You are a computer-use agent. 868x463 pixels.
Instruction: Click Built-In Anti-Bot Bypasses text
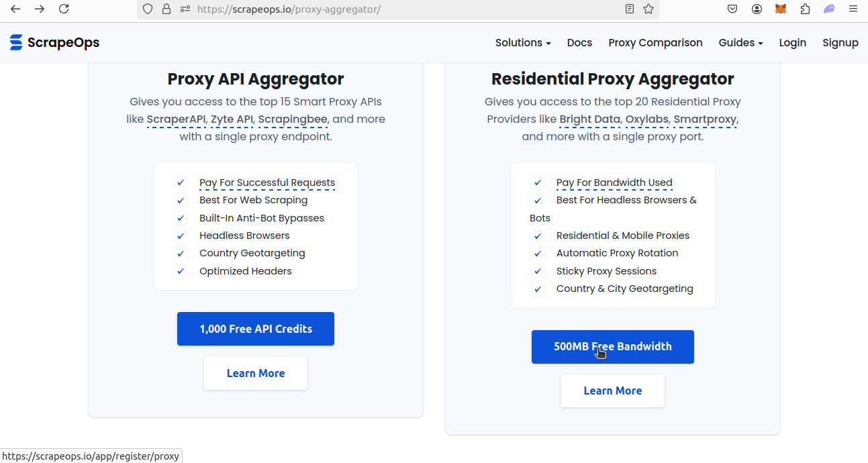pyautogui.click(x=262, y=218)
